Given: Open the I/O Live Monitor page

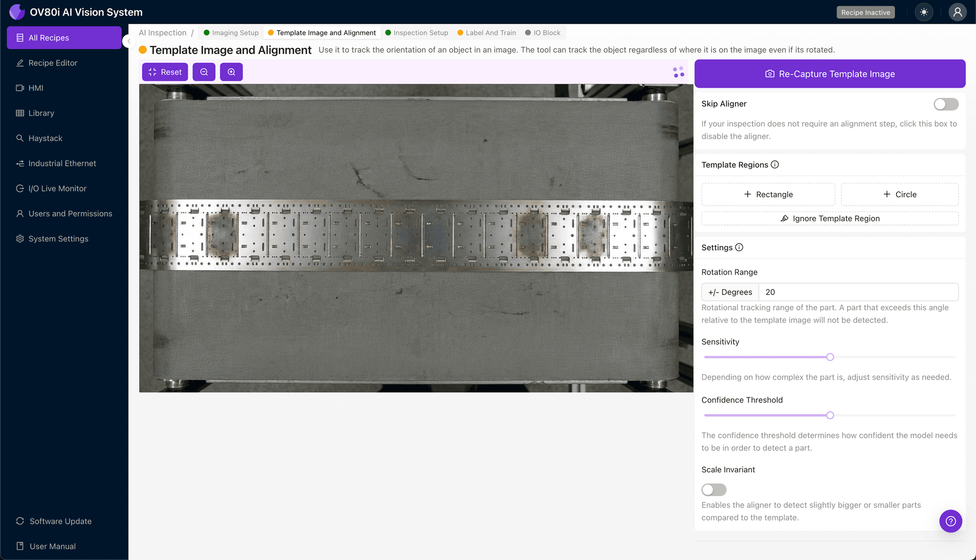Looking at the screenshot, I should point(56,188).
